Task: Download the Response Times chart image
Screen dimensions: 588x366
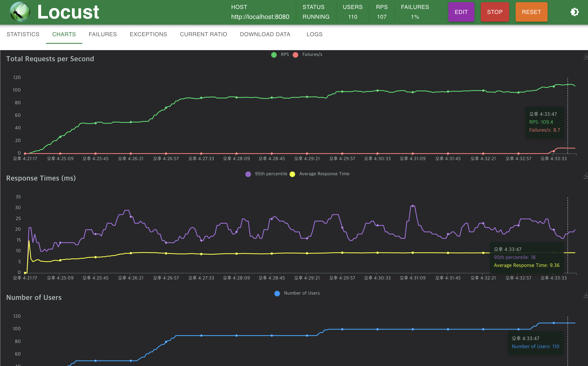Action: tap(586, 176)
